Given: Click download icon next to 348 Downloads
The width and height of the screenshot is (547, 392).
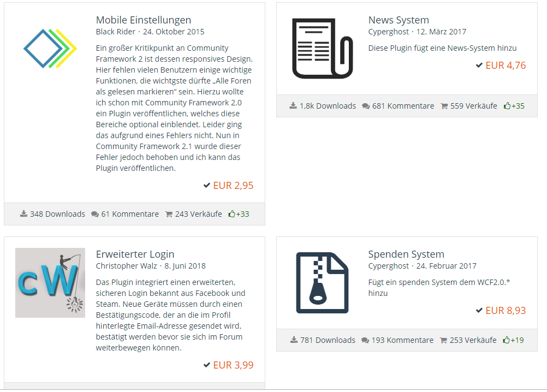Looking at the screenshot, I should pos(23,214).
